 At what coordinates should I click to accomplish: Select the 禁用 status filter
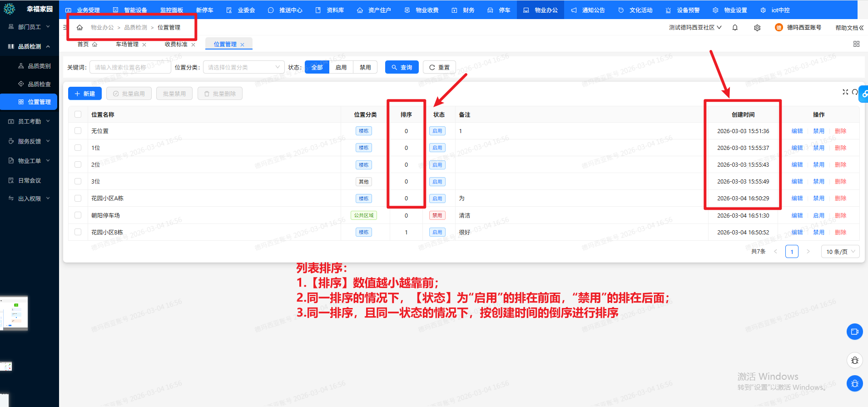point(365,67)
